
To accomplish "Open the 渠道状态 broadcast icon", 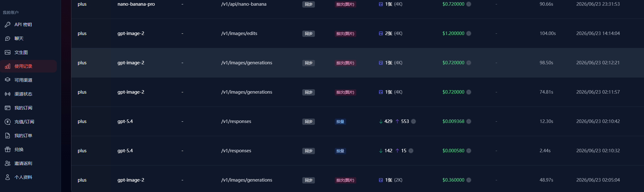I will pos(8,94).
